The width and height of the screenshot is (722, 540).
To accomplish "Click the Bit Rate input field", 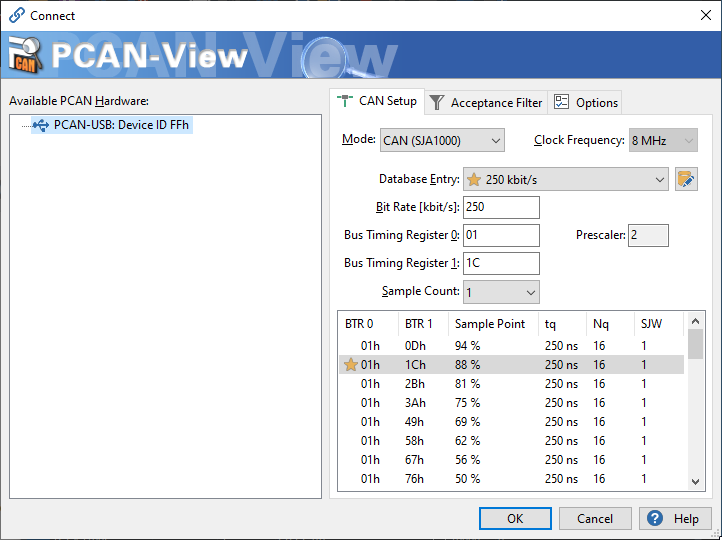I will (501, 208).
